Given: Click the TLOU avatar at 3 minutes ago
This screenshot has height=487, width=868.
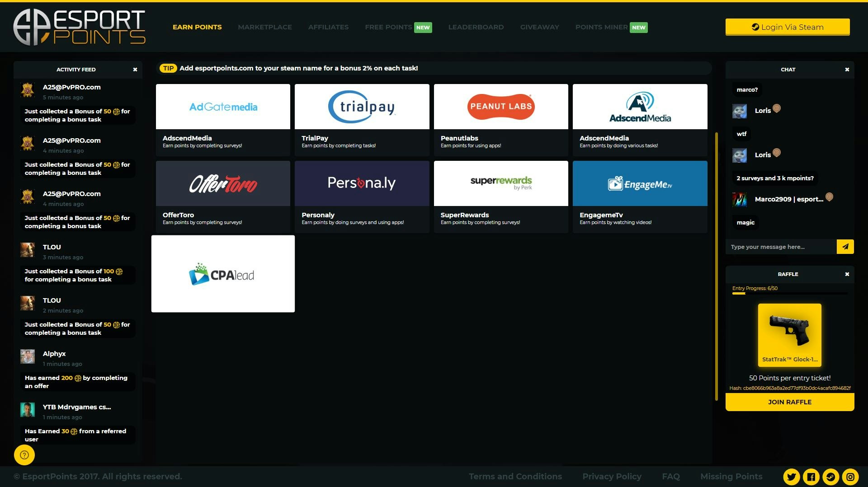Looking at the screenshot, I should [x=28, y=250].
